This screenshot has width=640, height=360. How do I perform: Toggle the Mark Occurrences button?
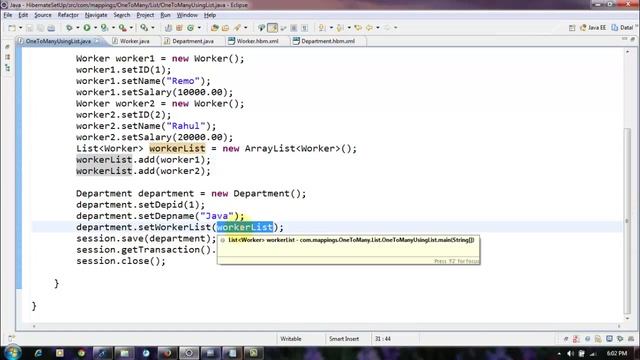(x=272, y=28)
